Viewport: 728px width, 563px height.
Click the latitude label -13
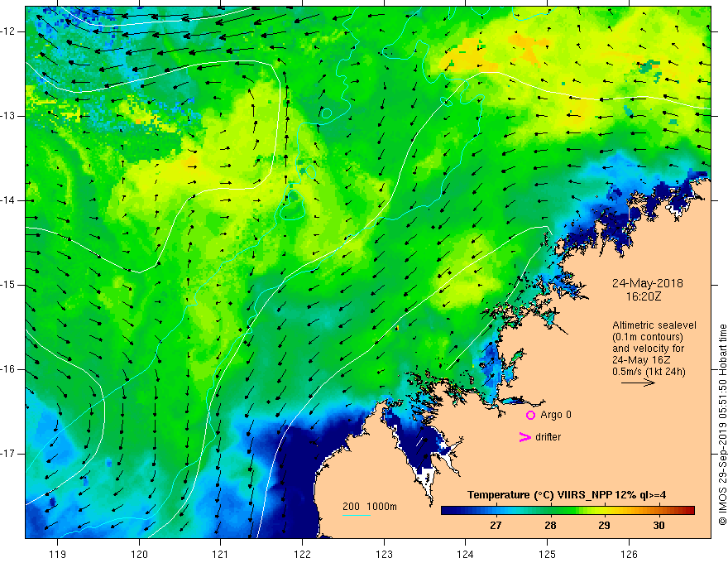point(8,116)
